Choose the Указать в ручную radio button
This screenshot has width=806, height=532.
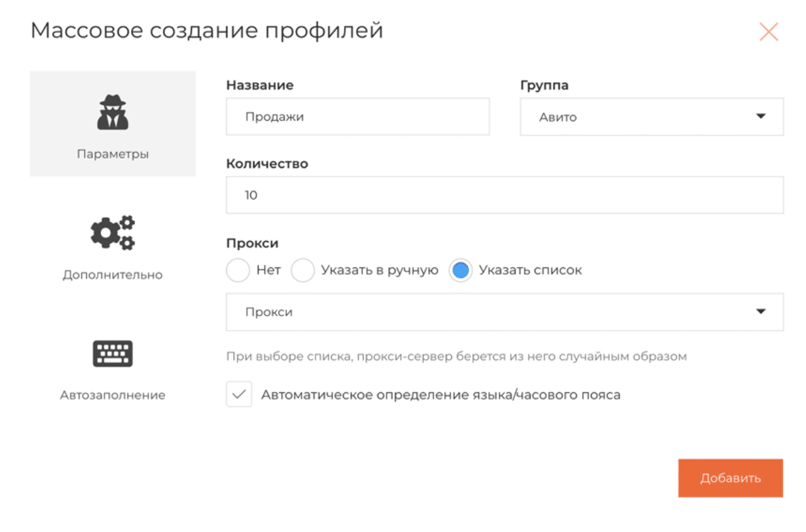click(x=303, y=270)
